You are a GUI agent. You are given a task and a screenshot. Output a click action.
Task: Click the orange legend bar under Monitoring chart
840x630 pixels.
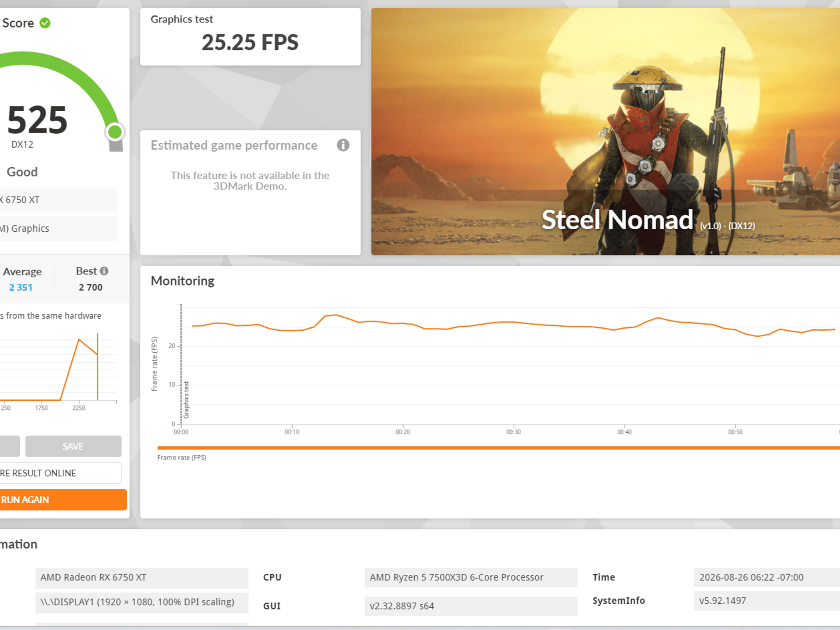(x=499, y=448)
